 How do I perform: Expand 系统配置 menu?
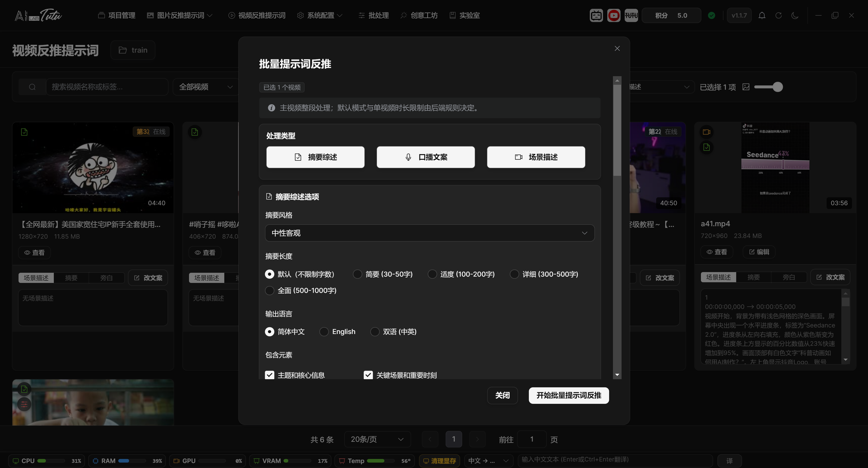click(320, 16)
